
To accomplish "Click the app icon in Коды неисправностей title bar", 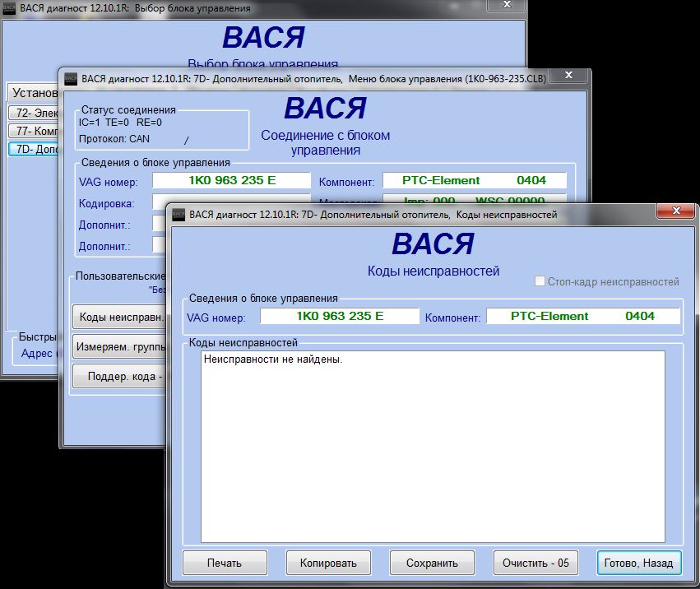I will click(178, 215).
